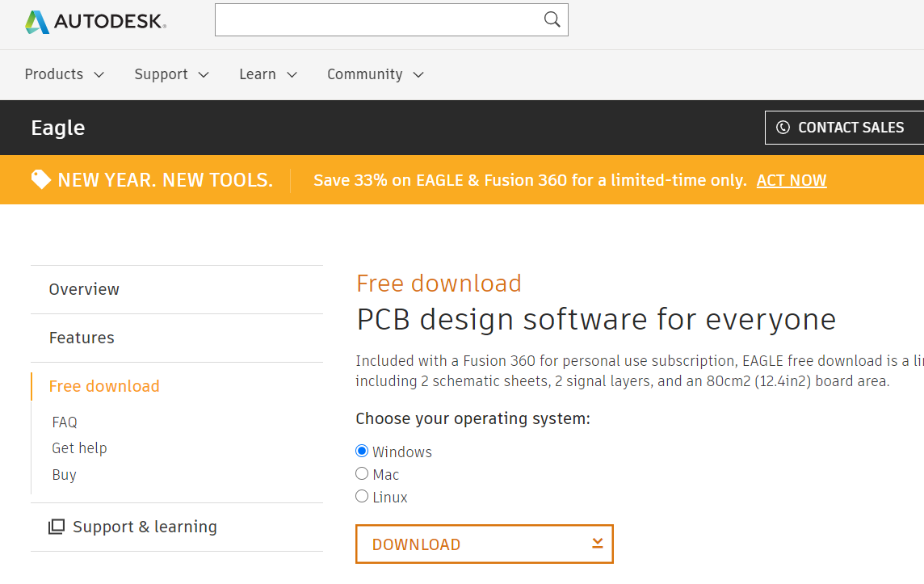Image resolution: width=924 pixels, height=584 pixels.
Task: Click the orange 'Free download' heading text
Action: click(x=439, y=284)
